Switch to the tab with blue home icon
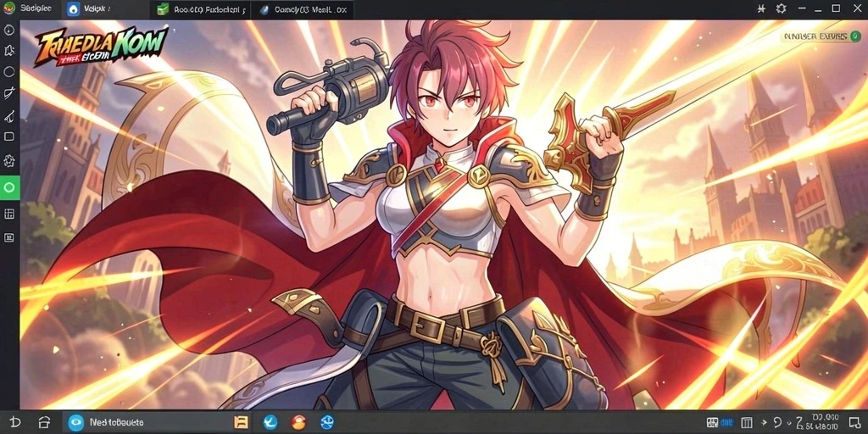Screen dimensions: 868x434 pos(90,9)
